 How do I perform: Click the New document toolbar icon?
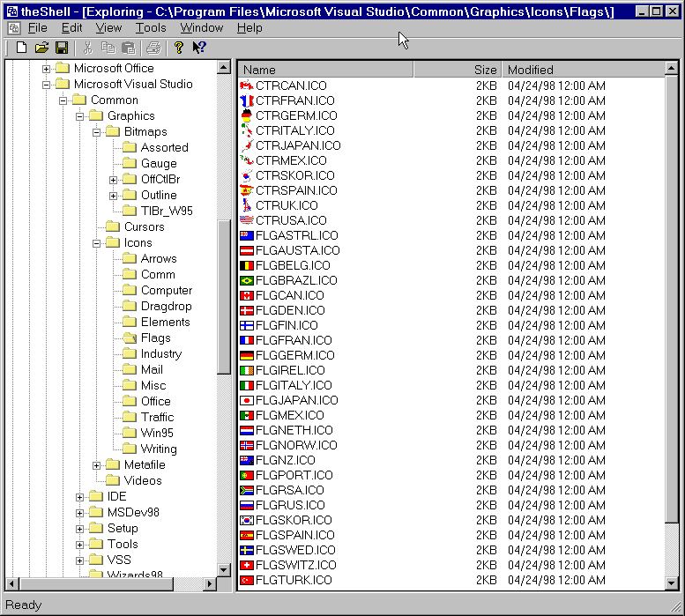[21, 48]
